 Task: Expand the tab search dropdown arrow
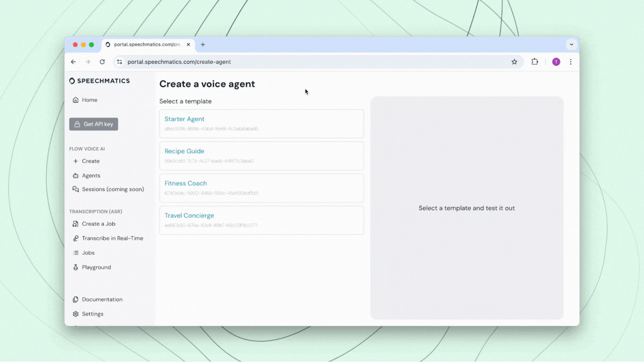571,45
